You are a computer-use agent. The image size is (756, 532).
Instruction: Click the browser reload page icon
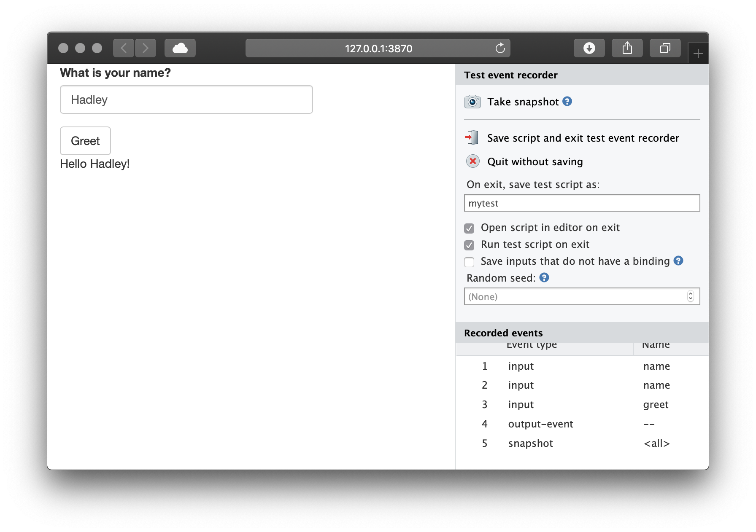click(500, 48)
